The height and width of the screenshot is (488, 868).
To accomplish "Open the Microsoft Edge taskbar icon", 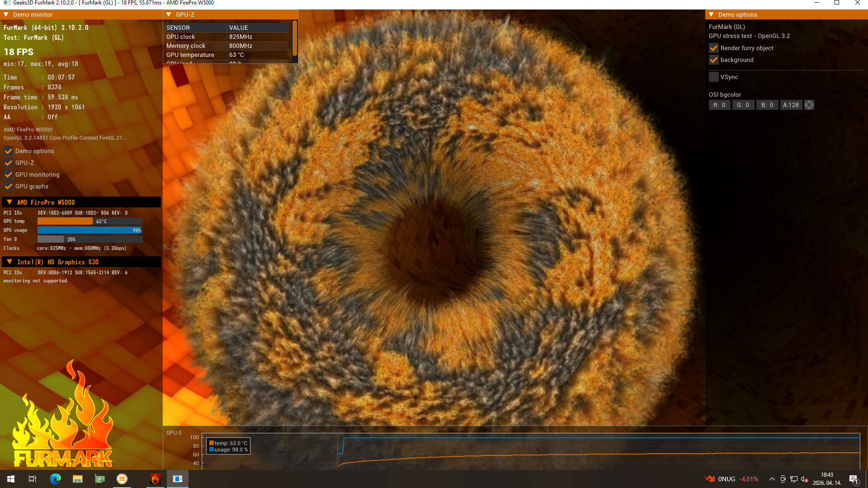I will (x=55, y=479).
